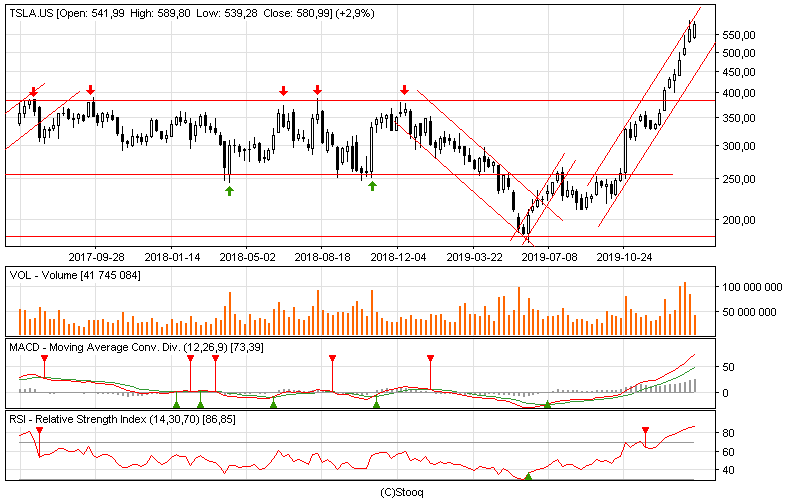Click MACD red marker near 2018-12-04
Image resolution: width=800 pixels, height=500 pixels.
pyautogui.click(x=431, y=359)
